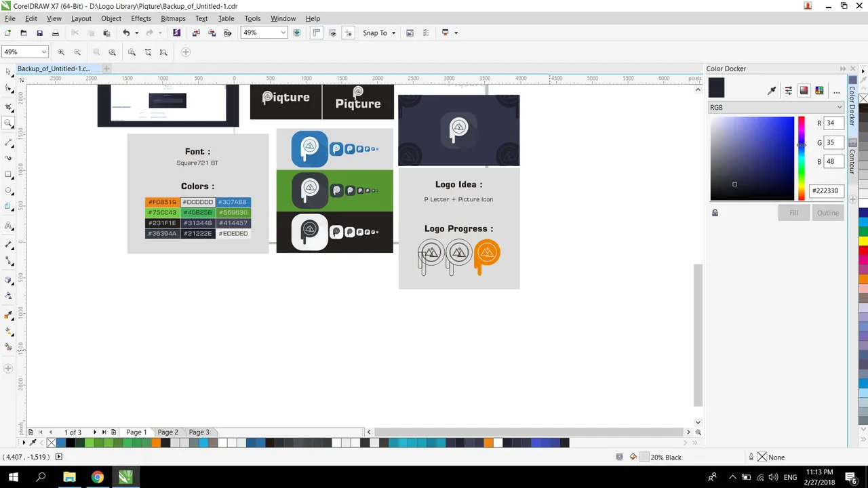The height and width of the screenshot is (488, 868).
Task: Open the File menu
Action: click(x=9, y=18)
